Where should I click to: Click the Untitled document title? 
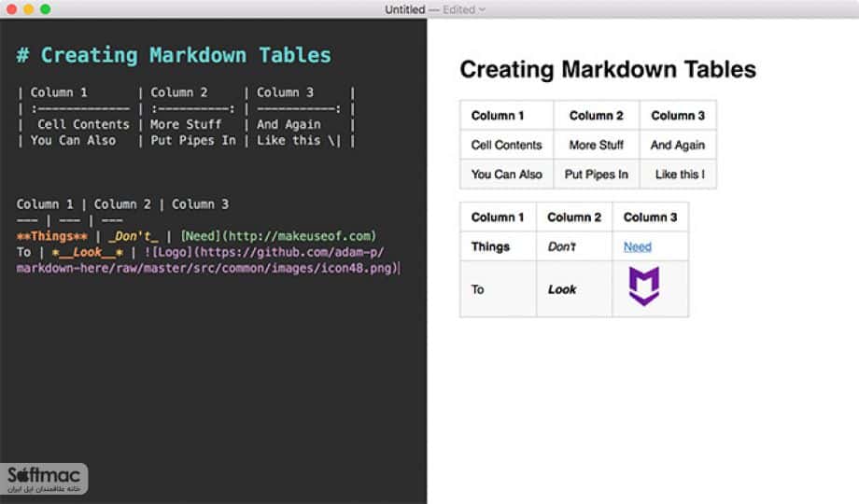[x=405, y=9]
